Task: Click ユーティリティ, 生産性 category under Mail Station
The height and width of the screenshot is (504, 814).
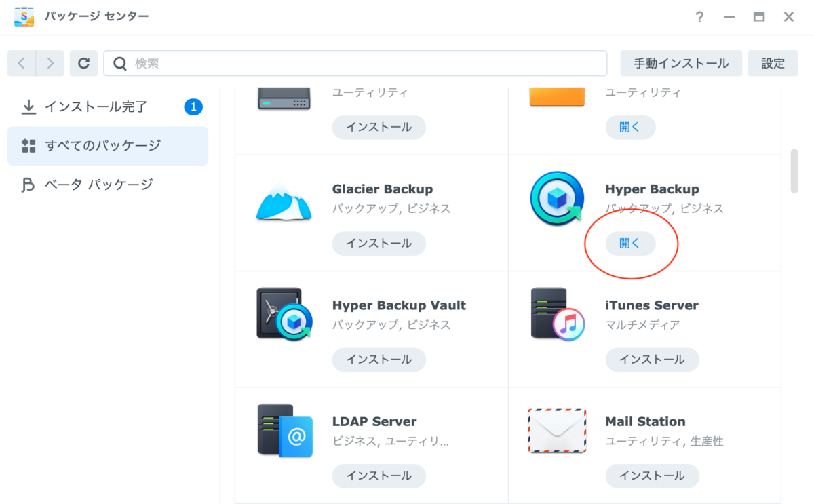Action: point(664,442)
